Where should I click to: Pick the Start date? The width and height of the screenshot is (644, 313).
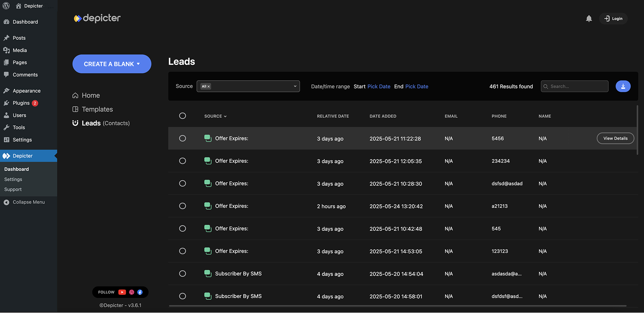[x=379, y=86]
